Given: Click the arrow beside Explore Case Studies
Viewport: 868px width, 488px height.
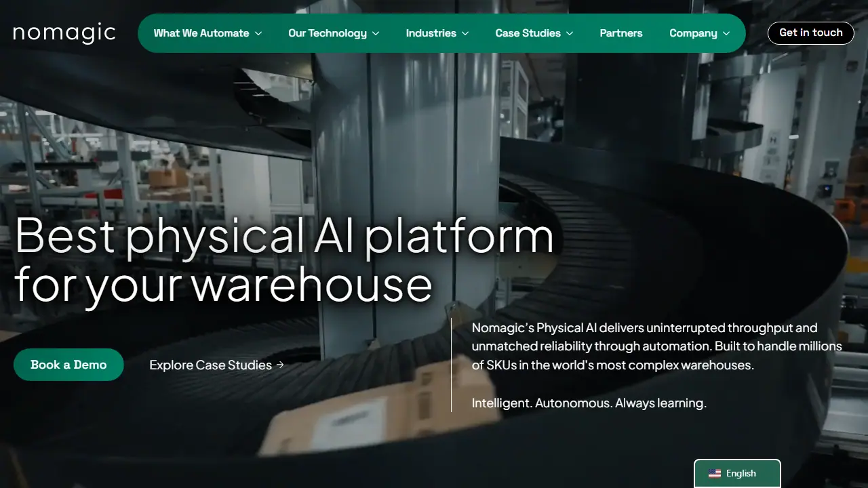Looking at the screenshot, I should (280, 365).
